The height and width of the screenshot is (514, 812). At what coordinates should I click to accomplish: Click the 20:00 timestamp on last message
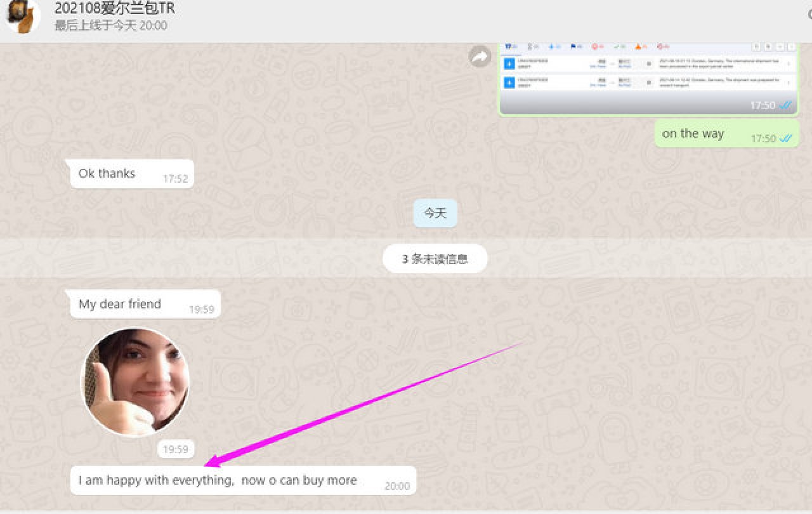click(x=397, y=486)
